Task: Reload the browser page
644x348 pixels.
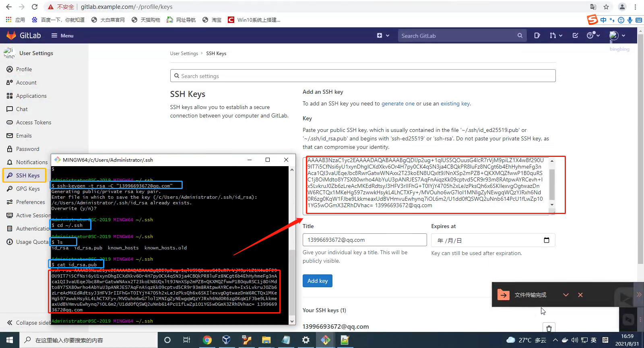Action: [x=35, y=7]
